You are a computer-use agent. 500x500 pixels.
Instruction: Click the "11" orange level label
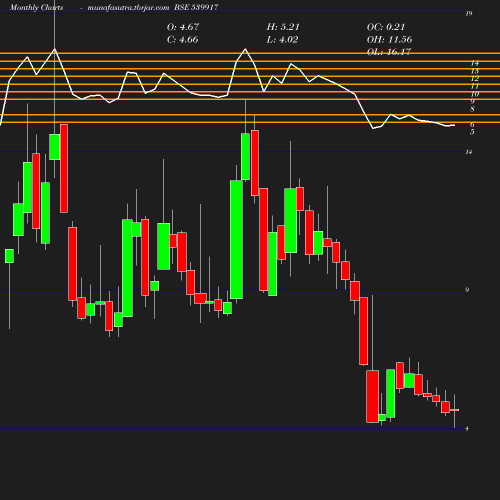point(475,86)
